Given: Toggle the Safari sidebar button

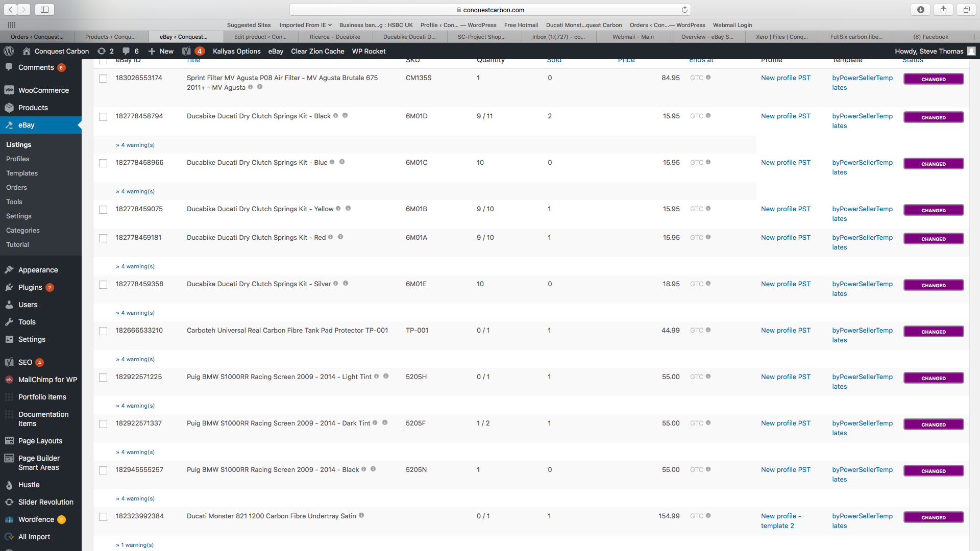Looking at the screenshot, I should pyautogui.click(x=44, y=10).
